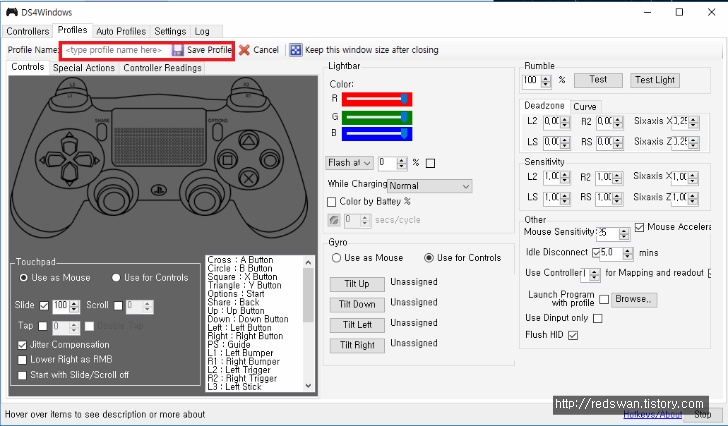Click the right stick on controller image

[x=206, y=200]
